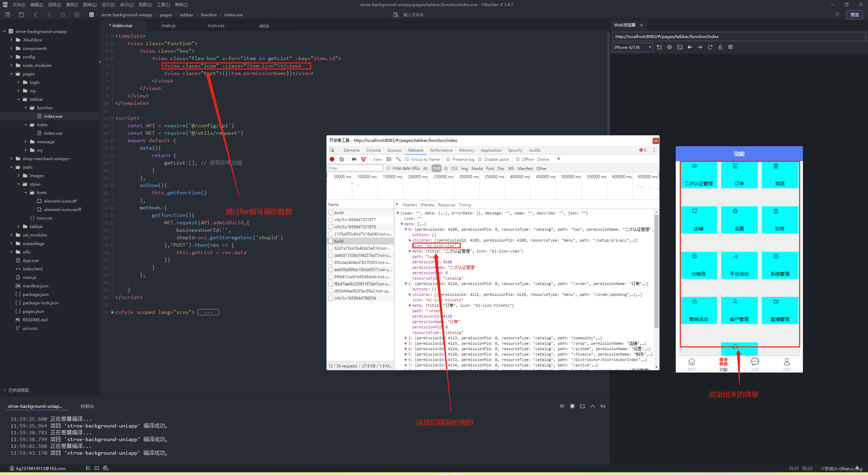This screenshot has width=868, height=475.
Task: Click the run play icon in toolbar
Action: click(77, 15)
